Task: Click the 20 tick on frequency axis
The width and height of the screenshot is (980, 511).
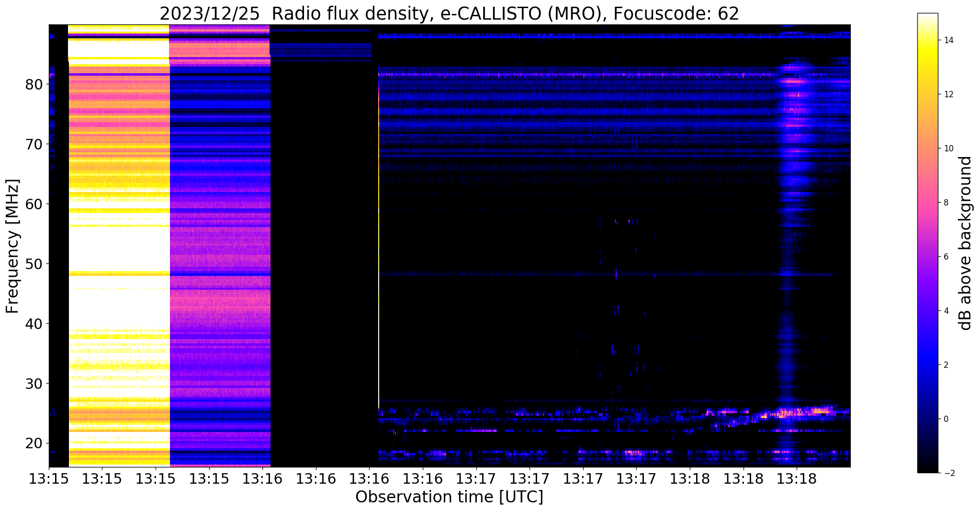Action: (x=35, y=443)
